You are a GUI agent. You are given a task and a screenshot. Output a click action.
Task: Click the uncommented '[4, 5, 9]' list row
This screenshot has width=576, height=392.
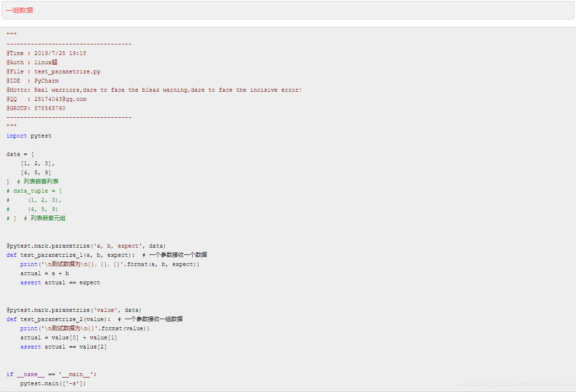coord(36,172)
